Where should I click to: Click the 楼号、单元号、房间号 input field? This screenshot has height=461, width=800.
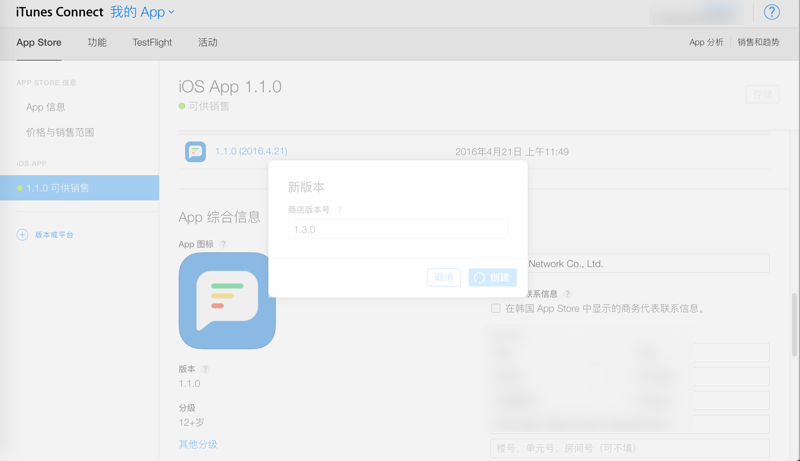coord(630,448)
